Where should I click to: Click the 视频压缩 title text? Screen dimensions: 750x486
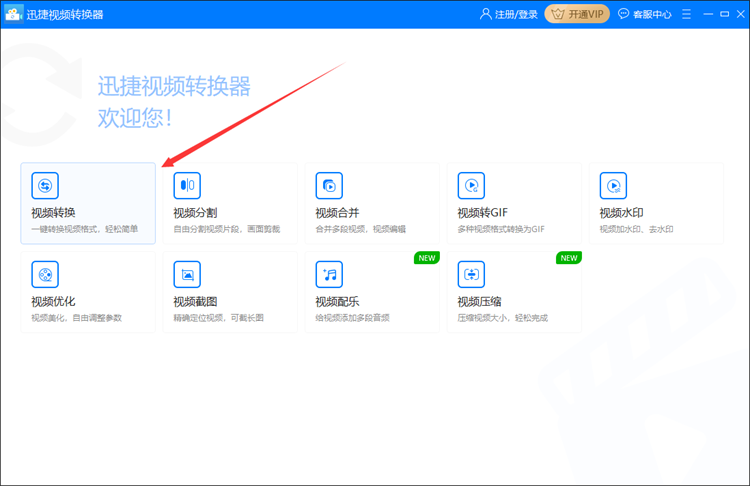pos(479,301)
